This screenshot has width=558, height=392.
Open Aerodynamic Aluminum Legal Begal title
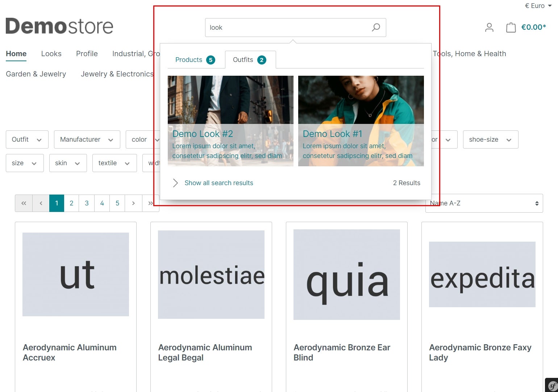coord(205,353)
